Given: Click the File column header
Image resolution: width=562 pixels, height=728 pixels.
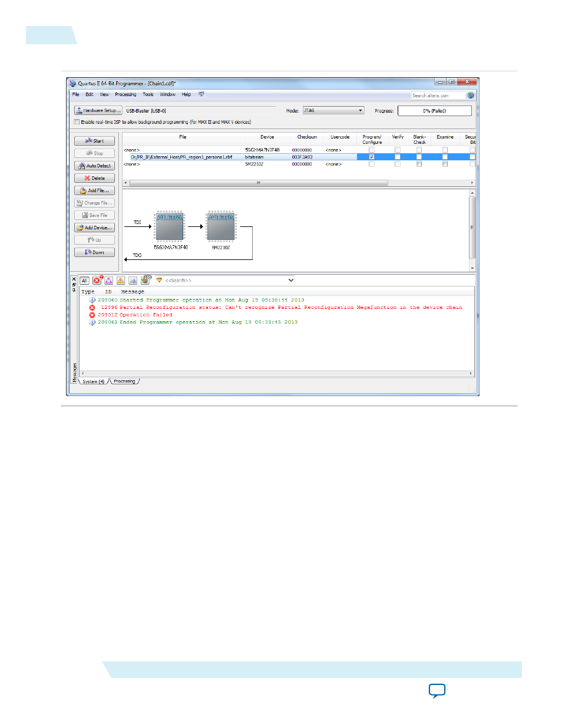Looking at the screenshot, I should coord(183,137).
